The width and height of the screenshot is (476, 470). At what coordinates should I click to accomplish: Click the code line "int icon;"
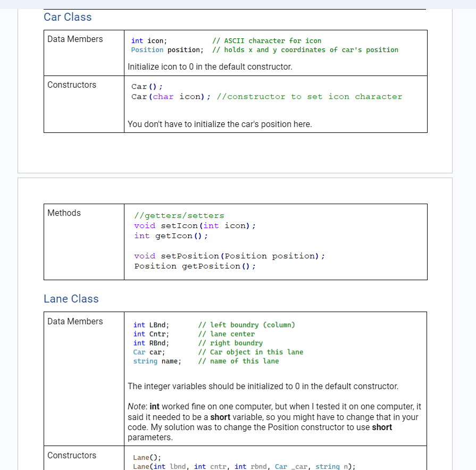coord(149,40)
